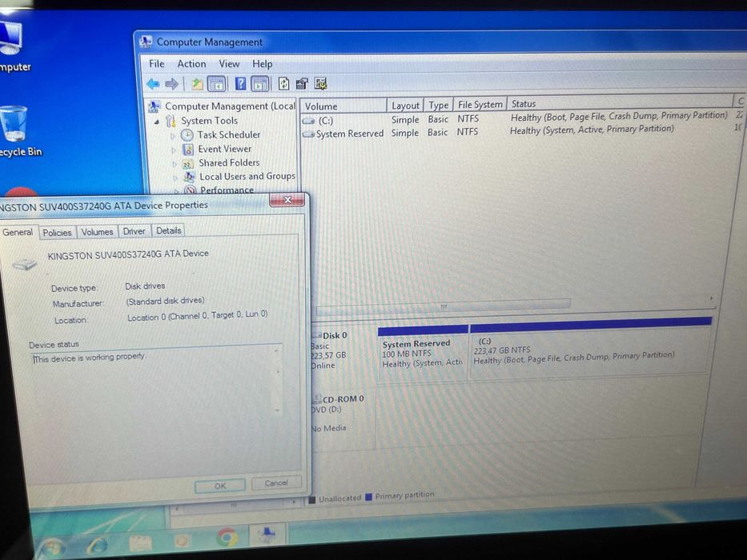
Task: Select Local Users and Groups node
Action: (239, 177)
